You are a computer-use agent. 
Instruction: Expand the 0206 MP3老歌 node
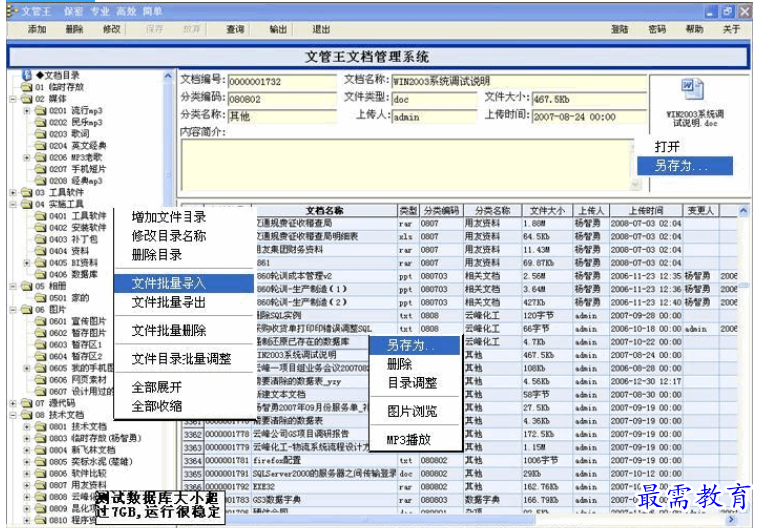27,157
